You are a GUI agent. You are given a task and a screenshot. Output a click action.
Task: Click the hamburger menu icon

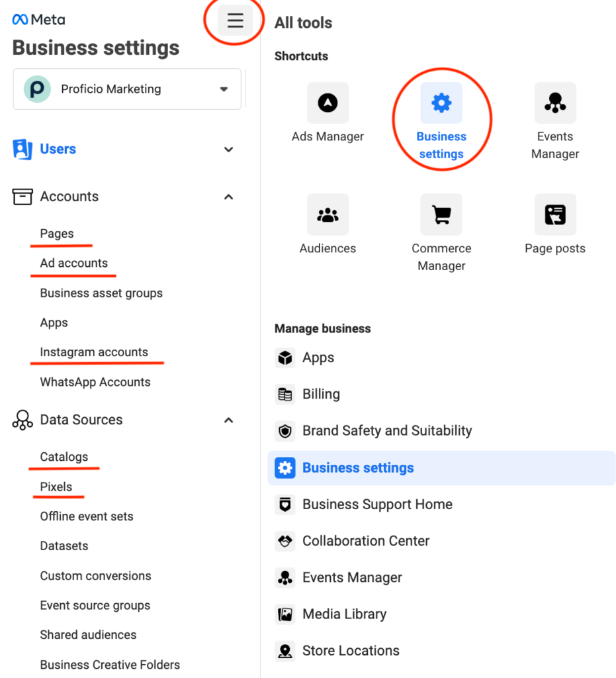[235, 21]
